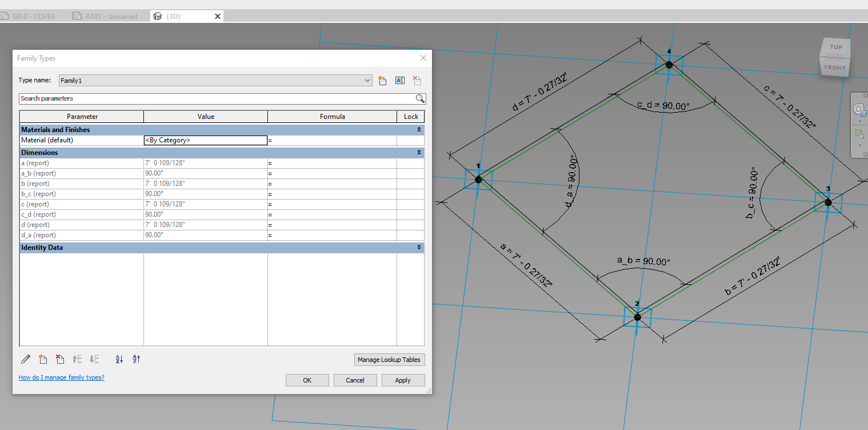Open the dropdown arrow under the SteeringWheels icon
868x430 pixels.
(860, 122)
